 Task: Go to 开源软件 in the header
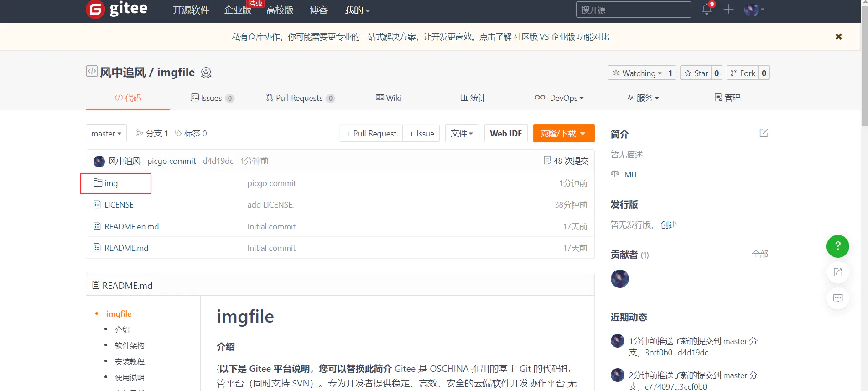(191, 10)
